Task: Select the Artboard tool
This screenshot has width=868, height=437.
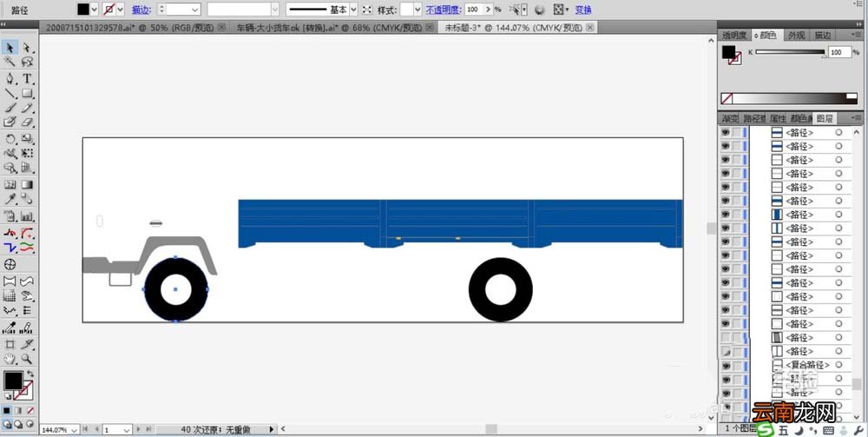Action: tap(10, 343)
